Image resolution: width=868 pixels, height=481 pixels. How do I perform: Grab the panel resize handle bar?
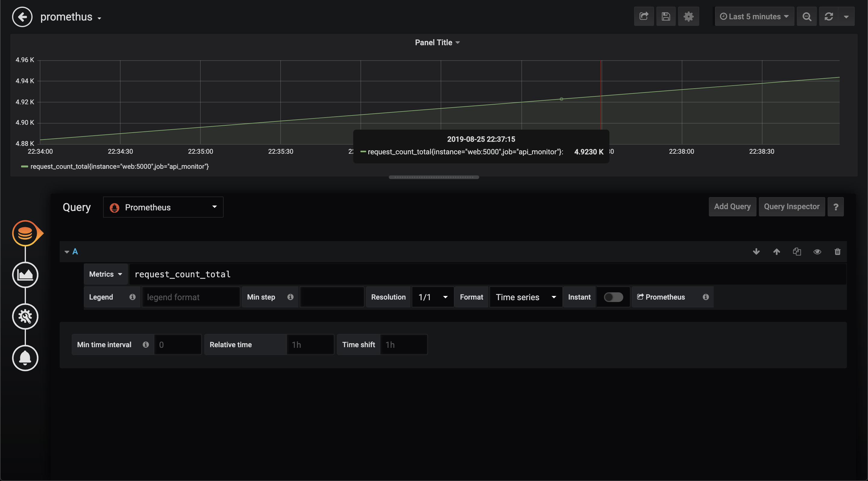click(434, 177)
